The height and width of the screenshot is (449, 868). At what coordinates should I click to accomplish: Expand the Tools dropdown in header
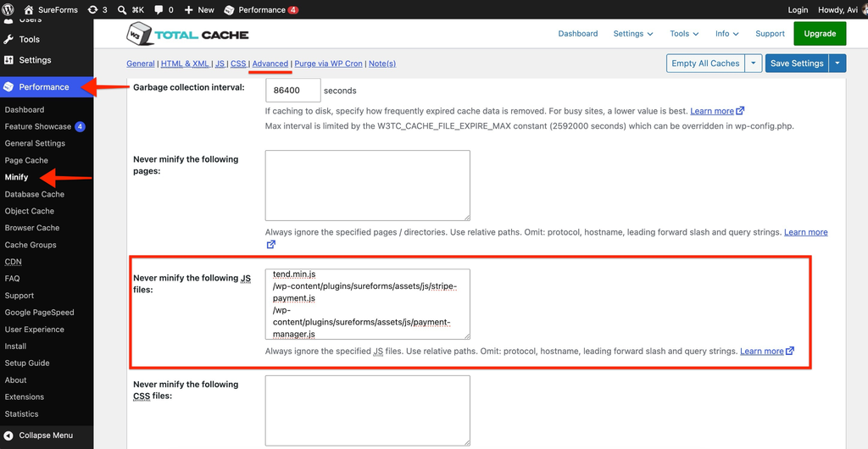coord(684,34)
